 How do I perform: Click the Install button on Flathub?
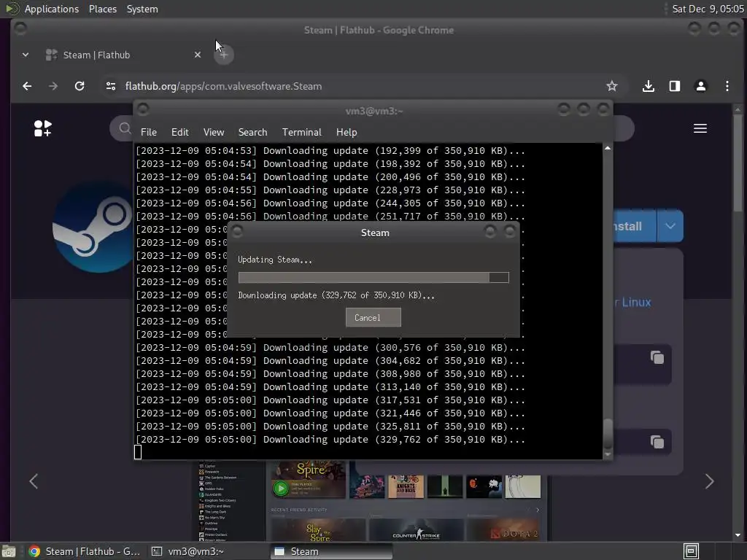click(x=634, y=226)
